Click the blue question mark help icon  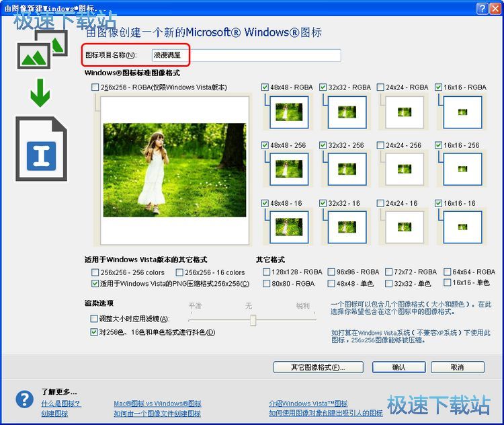24,399
